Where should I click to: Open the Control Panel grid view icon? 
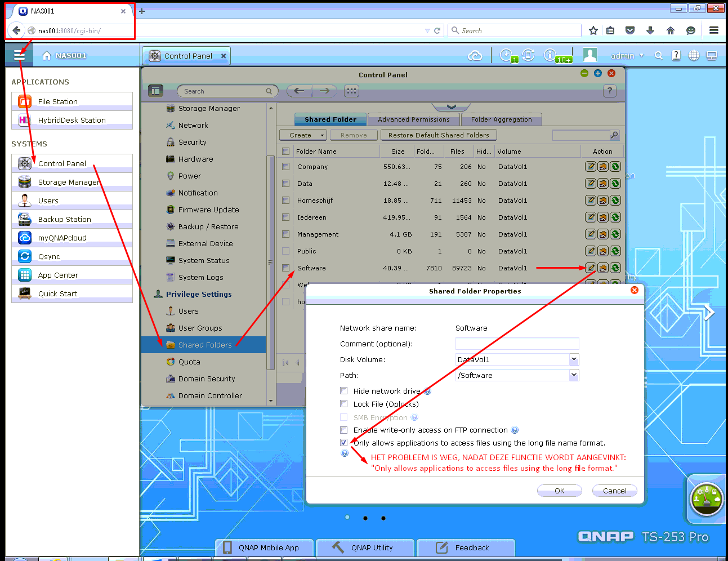352,91
